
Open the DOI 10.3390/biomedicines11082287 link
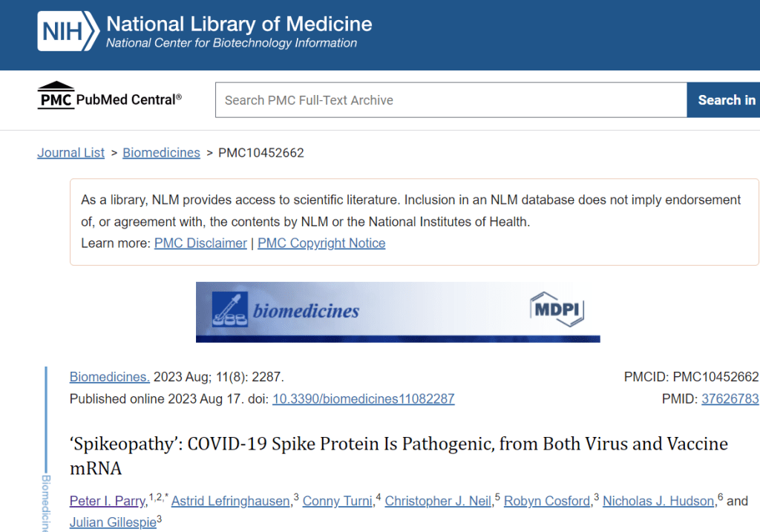[x=363, y=399]
